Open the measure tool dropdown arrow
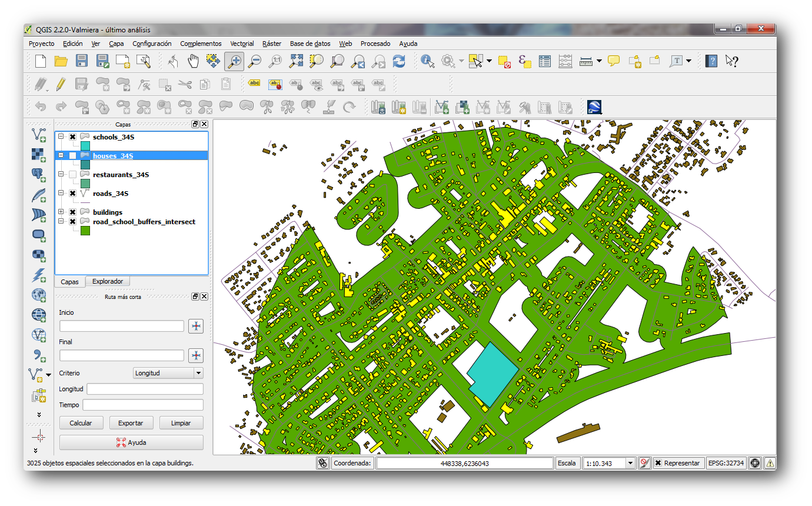 point(599,61)
